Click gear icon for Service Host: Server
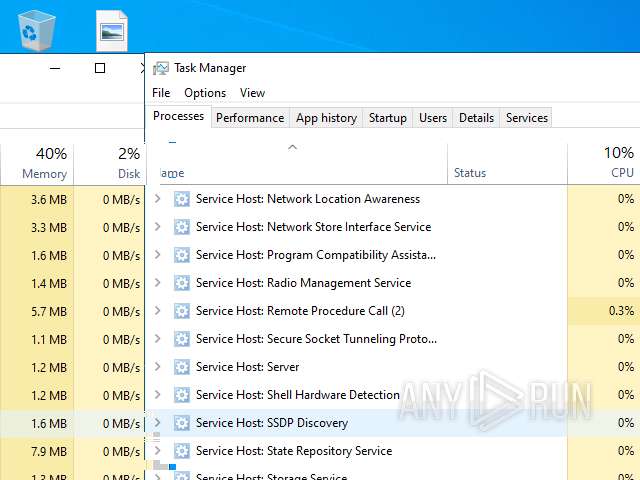640x480 pixels. [x=182, y=367]
